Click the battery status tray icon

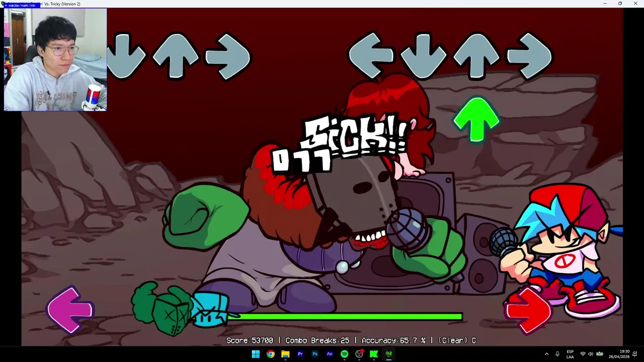pyautogui.click(x=600, y=354)
